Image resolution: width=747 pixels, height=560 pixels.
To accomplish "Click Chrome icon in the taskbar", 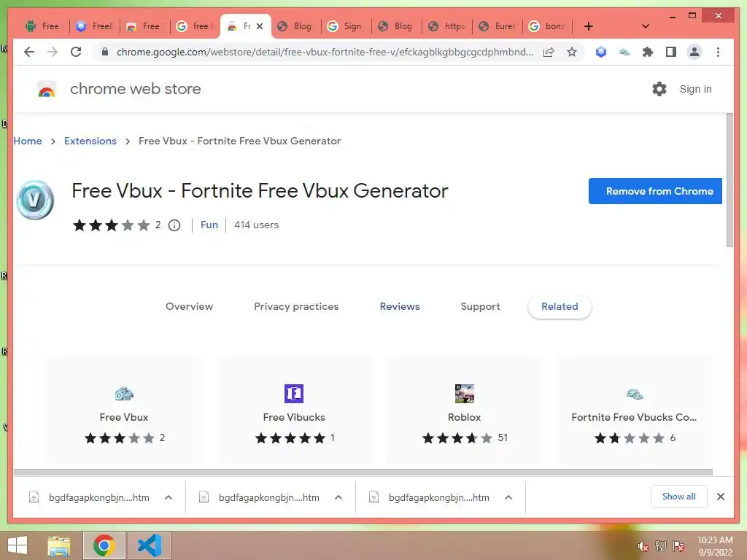I will (104, 545).
